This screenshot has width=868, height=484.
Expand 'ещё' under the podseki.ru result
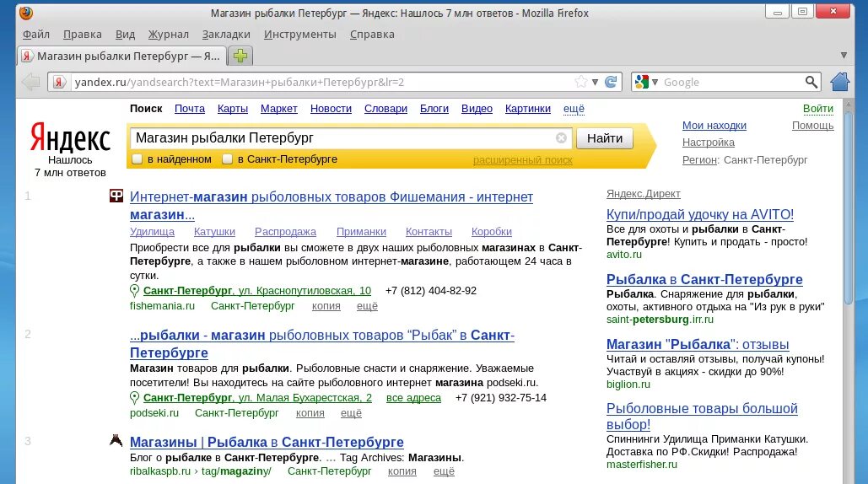pos(351,412)
